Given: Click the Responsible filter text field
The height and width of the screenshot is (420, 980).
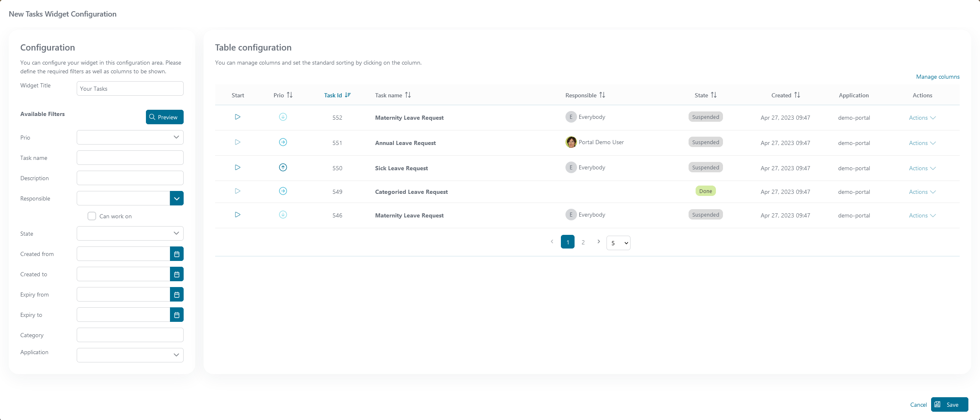Looking at the screenshot, I should click(x=124, y=198).
